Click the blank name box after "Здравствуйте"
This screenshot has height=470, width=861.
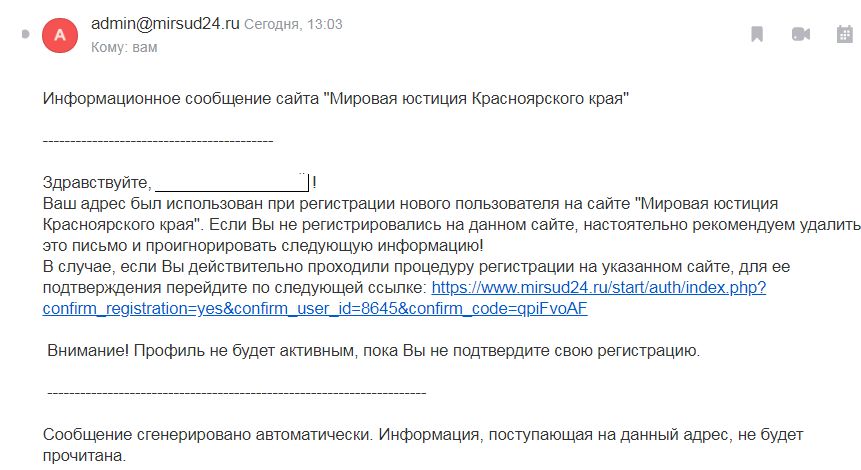click(x=231, y=182)
